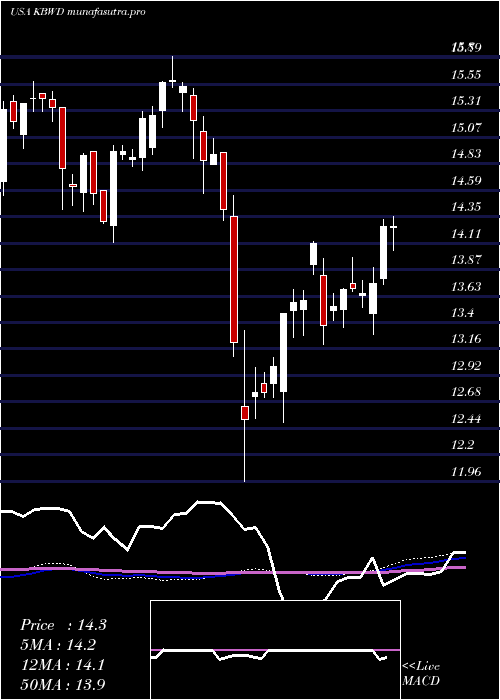Select the 12.92 price level label
This screenshot has width=500, height=700.
466,366
